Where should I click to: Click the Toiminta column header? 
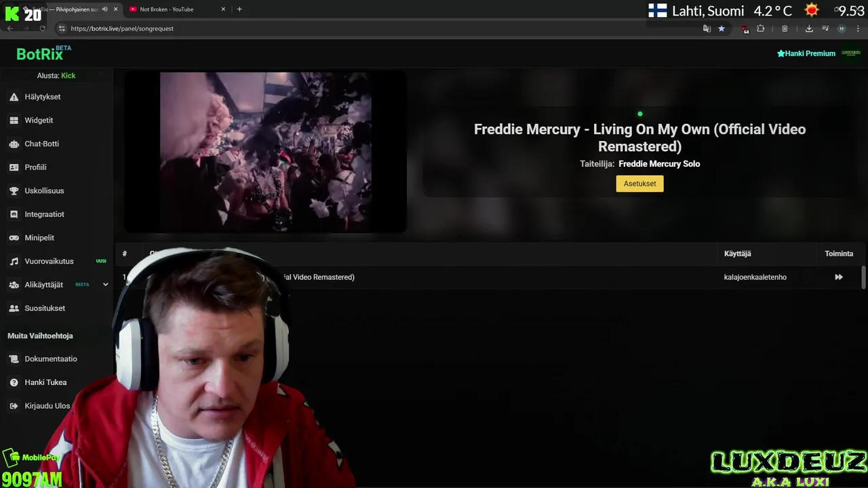(x=839, y=253)
